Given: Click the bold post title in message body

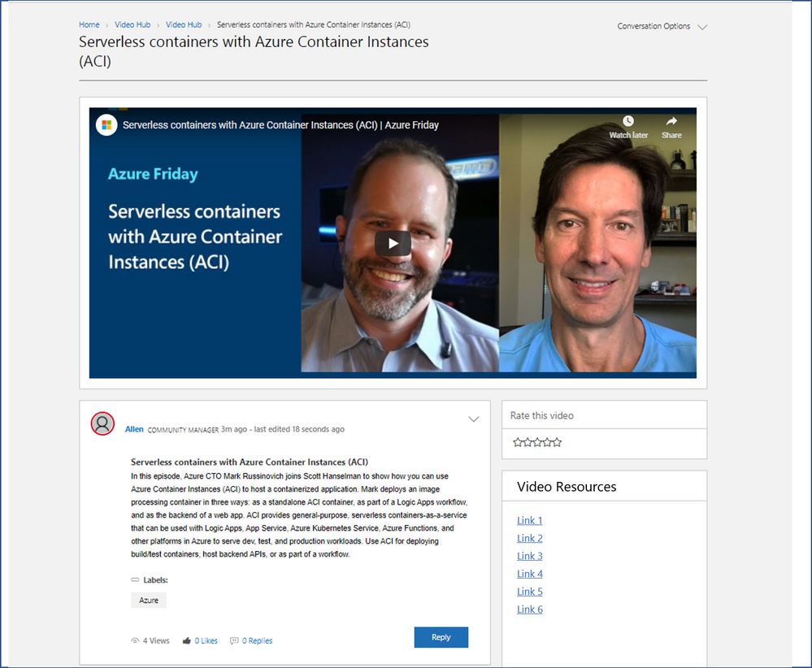Looking at the screenshot, I should (250, 462).
